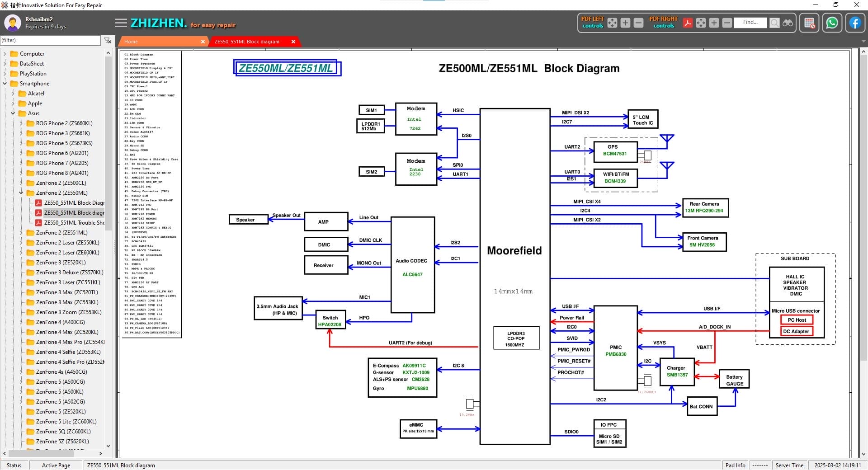The height and width of the screenshot is (470, 868).
Task: Clear the sidebar filter with the funnel icon
Action: pyautogui.click(x=107, y=40)
